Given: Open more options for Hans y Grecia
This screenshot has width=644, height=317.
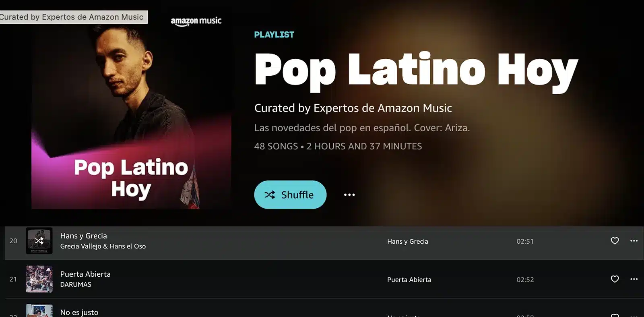Looking at the screenshot, I should (x=634, y=241).
